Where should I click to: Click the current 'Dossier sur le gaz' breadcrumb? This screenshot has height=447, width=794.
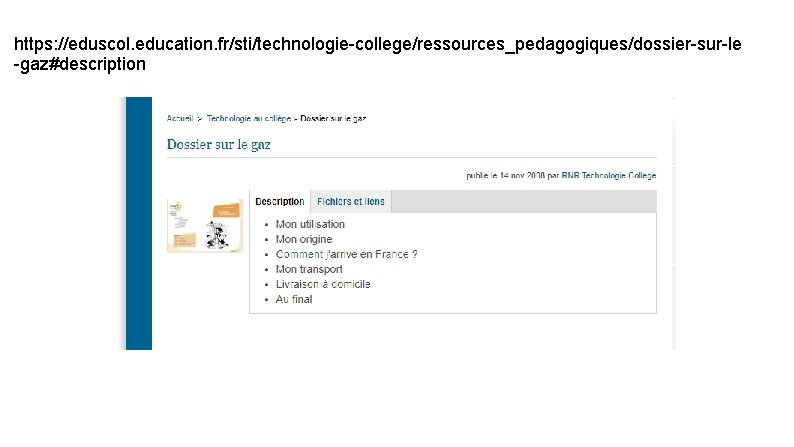coord(334,118)
